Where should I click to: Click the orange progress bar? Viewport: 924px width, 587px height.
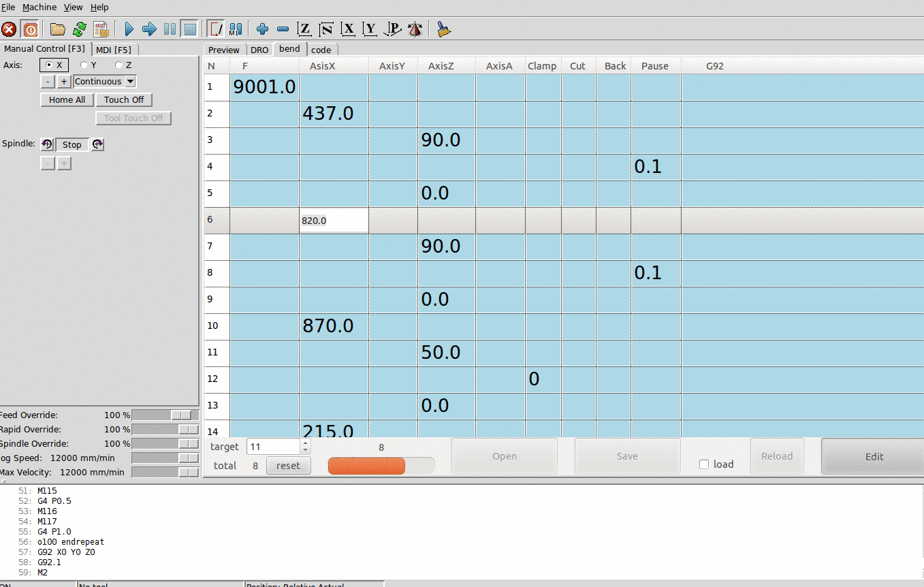click(381, 466)
